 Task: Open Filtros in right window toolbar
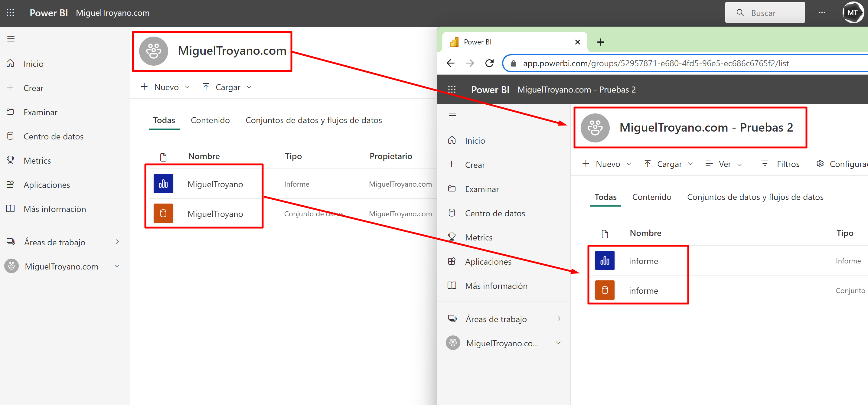click(x=780, y=164)
